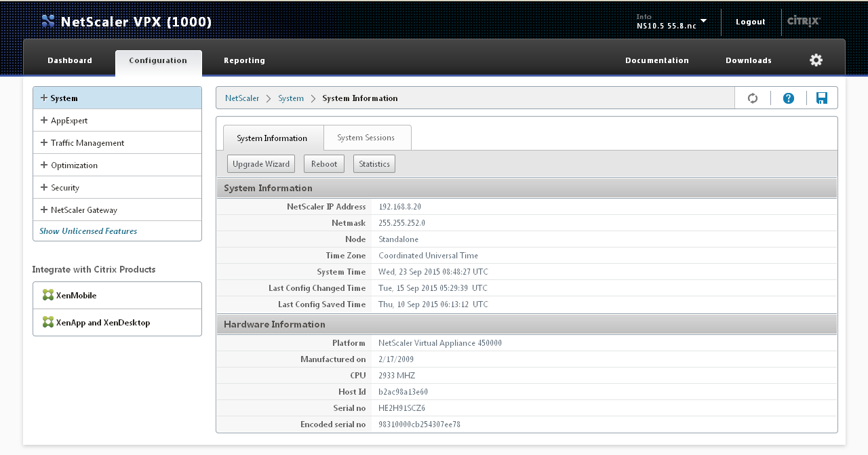
Task: Click Coordinated Universal Time value
Action: 429,256
